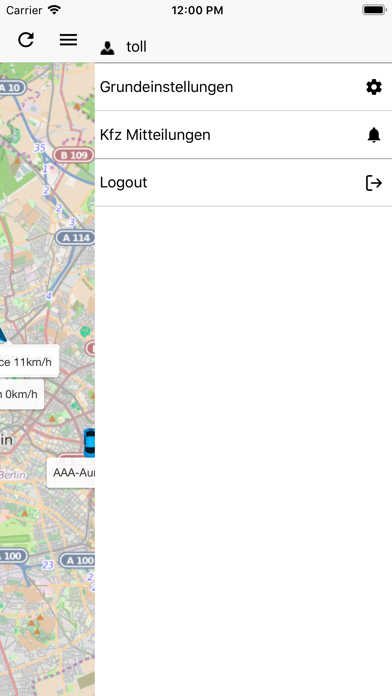Choose Logout from the side menu
Screen dimensions: 392x696
[x=243, y=182]
